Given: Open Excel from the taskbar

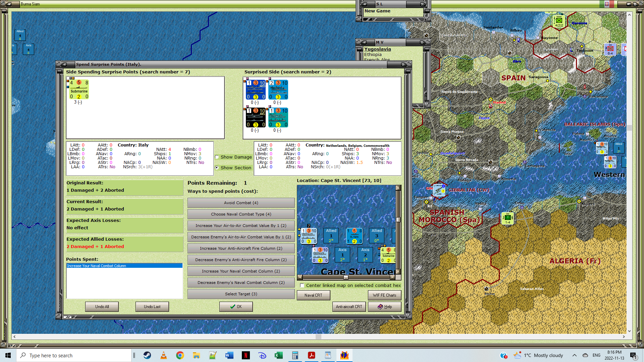Looking at the screenshot, I should [278, 355].
